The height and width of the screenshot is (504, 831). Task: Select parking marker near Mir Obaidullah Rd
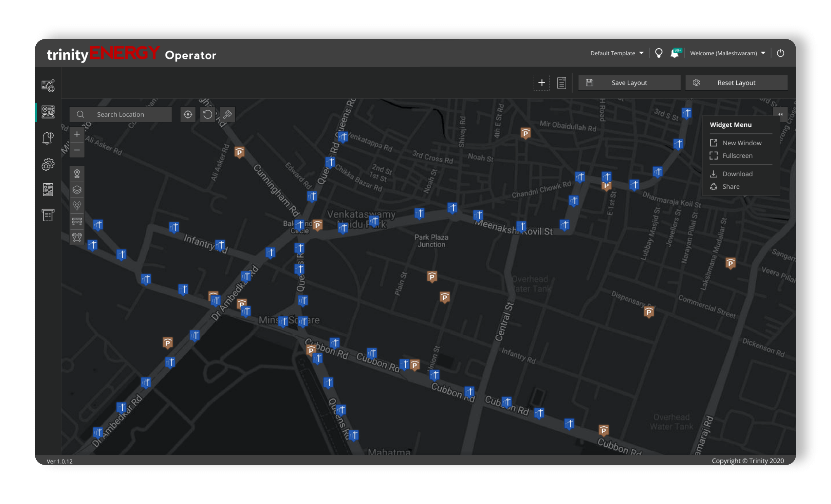point(525,133)
